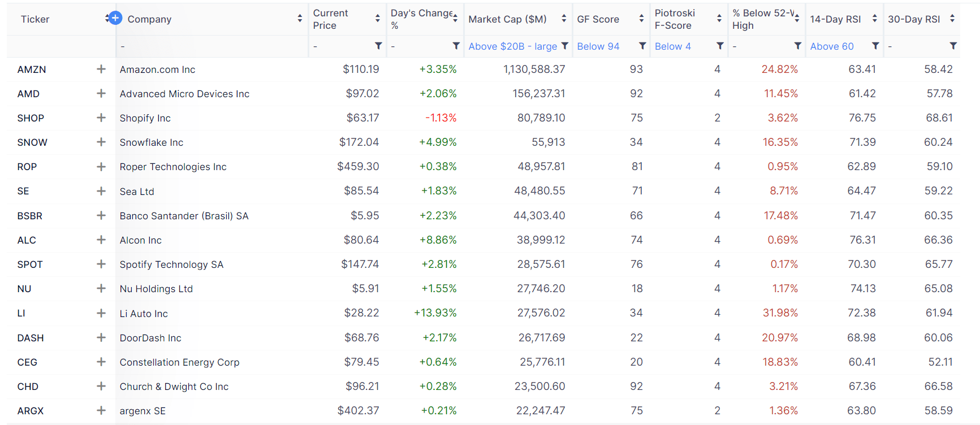The width and height of the screenshot is (980, 425).
Task: Click the AMZN ticker symbol
Action: pos(32,70)
